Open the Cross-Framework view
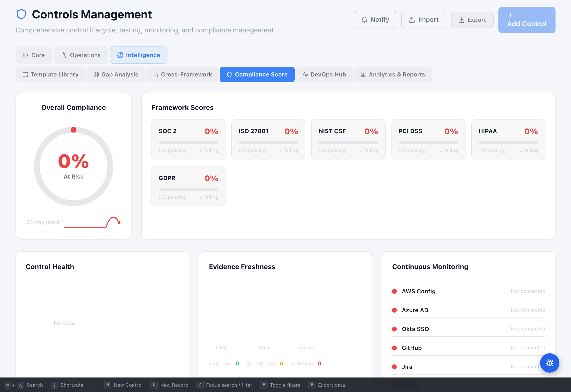The width and height of the screenshot is (571, 392). 182,75
